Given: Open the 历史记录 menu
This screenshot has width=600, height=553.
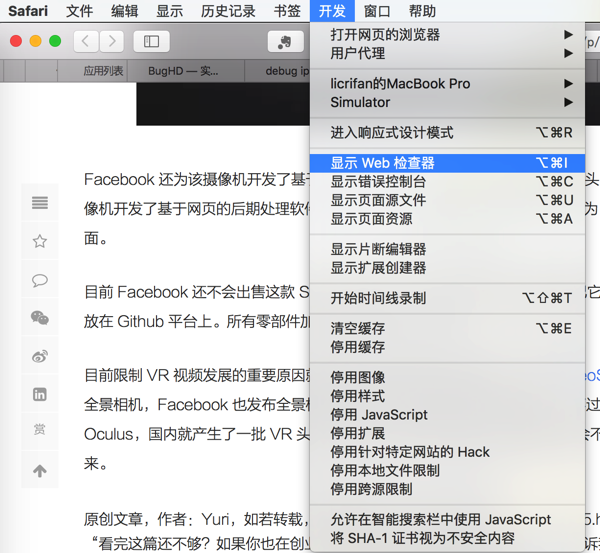Looking at the screenshot, I should (228, 11).
